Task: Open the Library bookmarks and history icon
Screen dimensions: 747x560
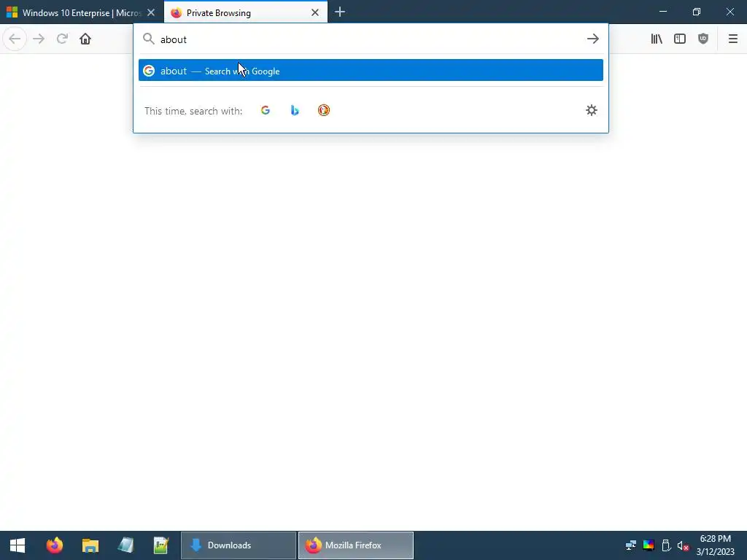Action: 657,39
